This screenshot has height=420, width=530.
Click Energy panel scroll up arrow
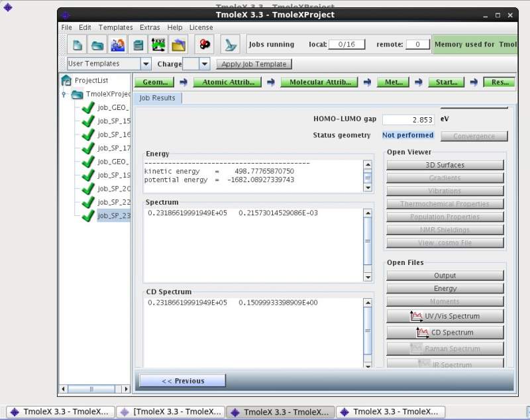368,164
